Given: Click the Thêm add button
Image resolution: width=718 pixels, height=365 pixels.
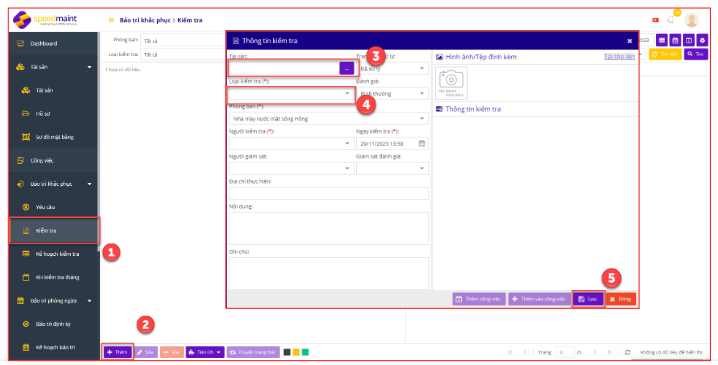Looking at the screenshot, I should point(118,352).
